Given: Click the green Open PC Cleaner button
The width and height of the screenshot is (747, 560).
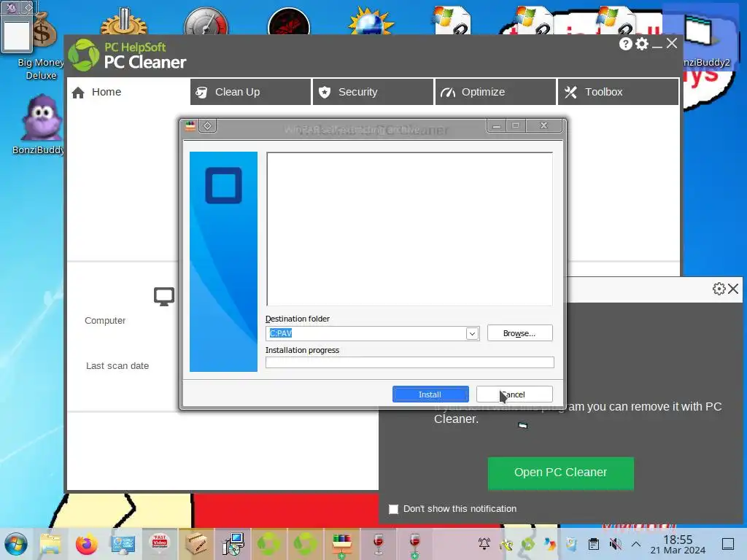Looking at the screenshot, I should click(x=561, y=472).
